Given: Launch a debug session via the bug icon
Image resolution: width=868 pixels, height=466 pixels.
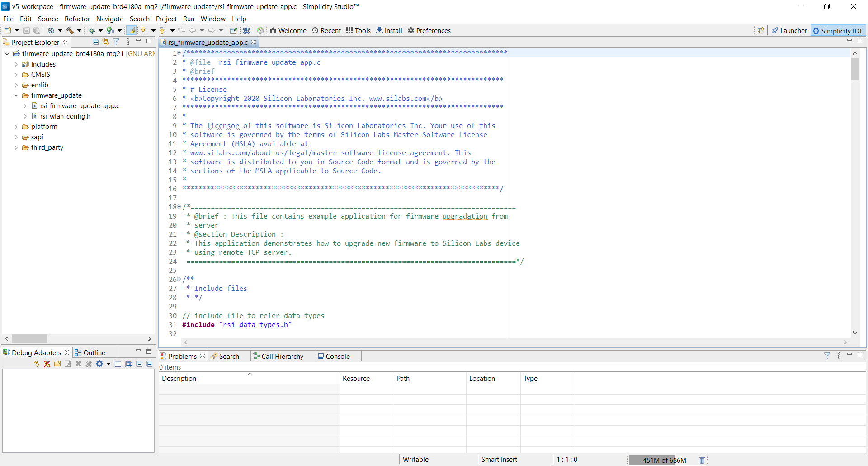Looking at the screenshot, I should click(93, 30).
